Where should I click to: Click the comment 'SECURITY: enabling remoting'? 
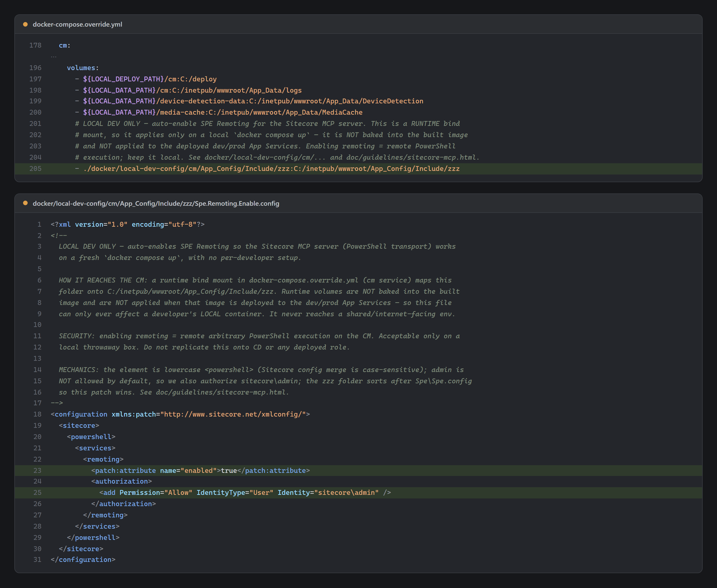pos(259,336)
